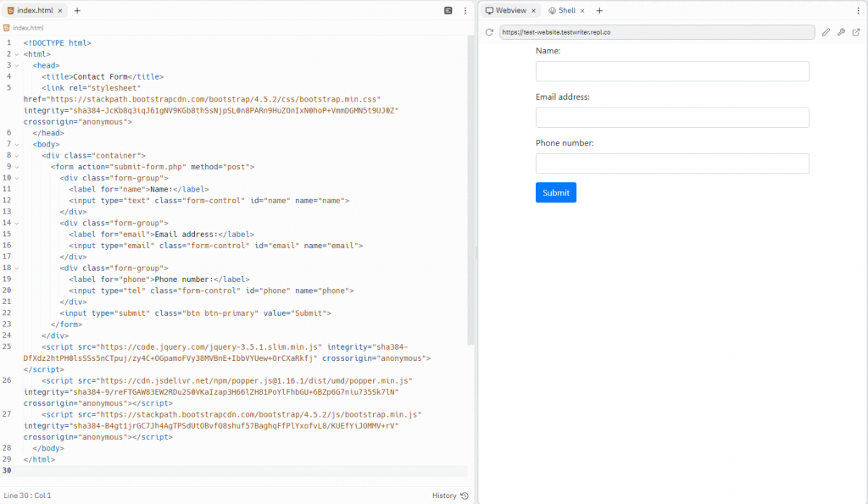Image resolution: width=868 pixels, height=504 pixels.
Task: Fold the <head> section at line 3
Action: 16,65
